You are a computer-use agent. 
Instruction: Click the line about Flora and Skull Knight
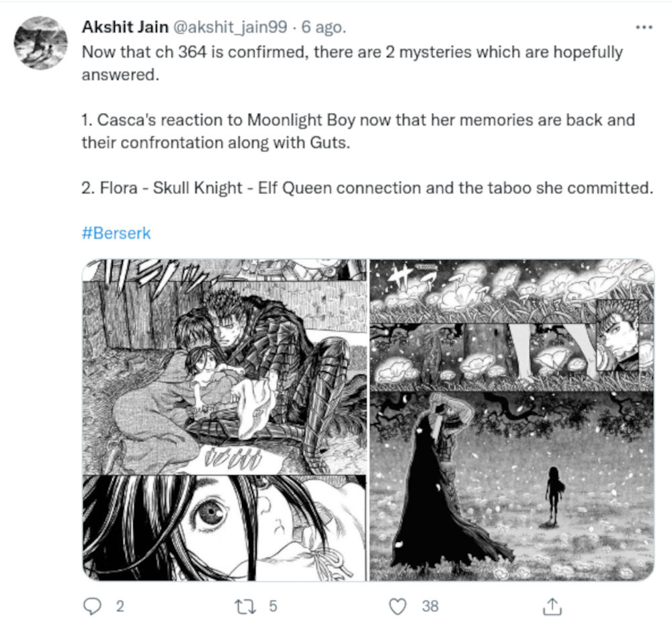[367, 187]
